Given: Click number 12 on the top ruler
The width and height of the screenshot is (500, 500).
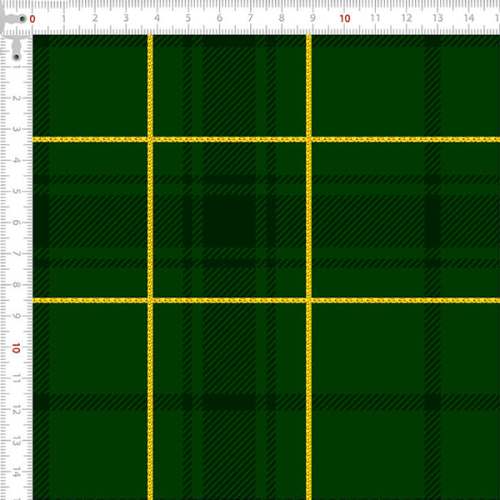Looking at the screenshot, I should point(406,18).
